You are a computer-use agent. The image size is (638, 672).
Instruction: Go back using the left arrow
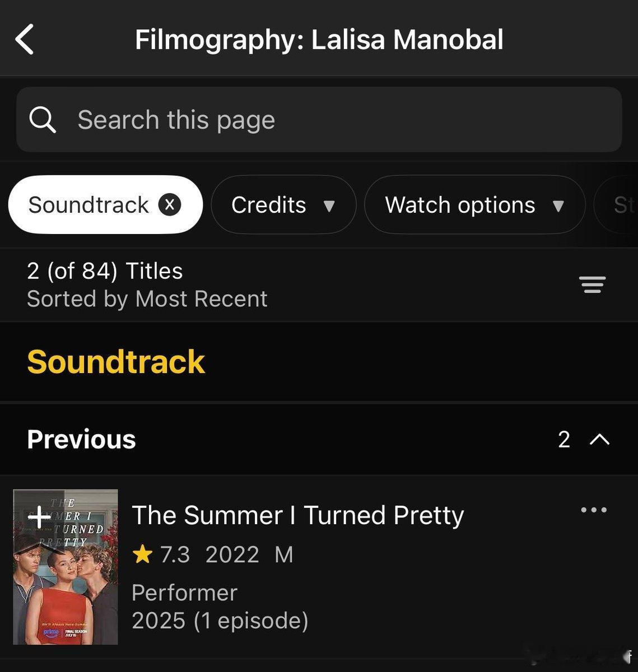(25, 40)
